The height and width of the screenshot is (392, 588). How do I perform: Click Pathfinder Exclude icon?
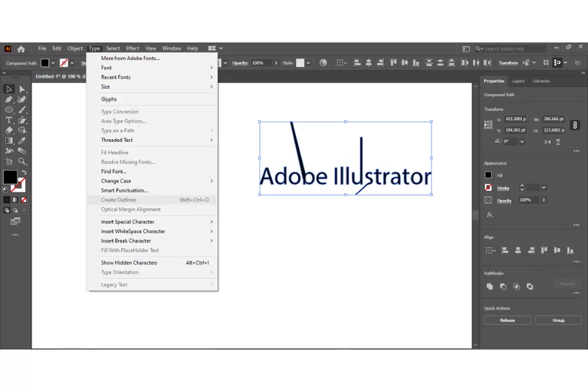pos(530,286)
